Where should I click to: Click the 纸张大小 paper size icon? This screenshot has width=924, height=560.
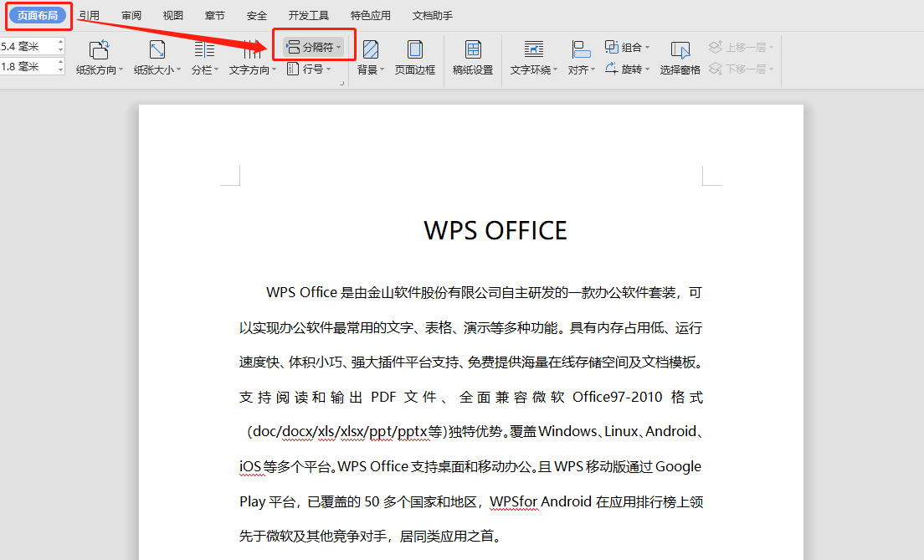coord(157,49)
